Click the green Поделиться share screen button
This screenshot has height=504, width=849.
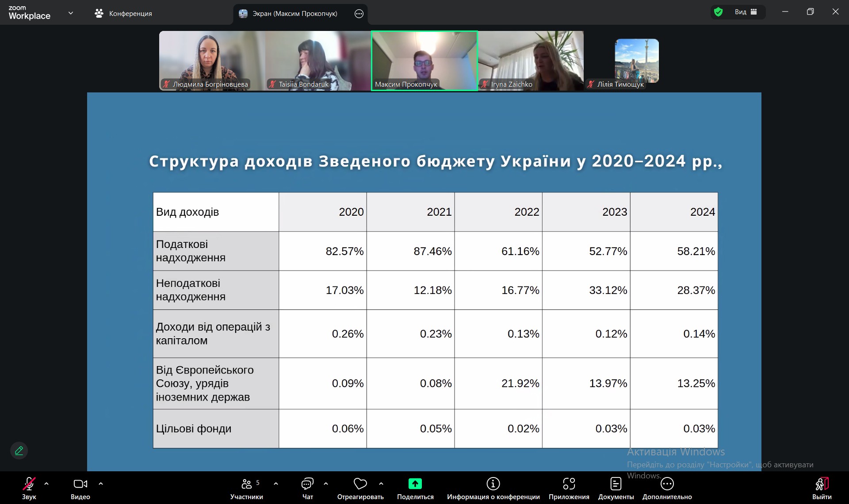415,484
